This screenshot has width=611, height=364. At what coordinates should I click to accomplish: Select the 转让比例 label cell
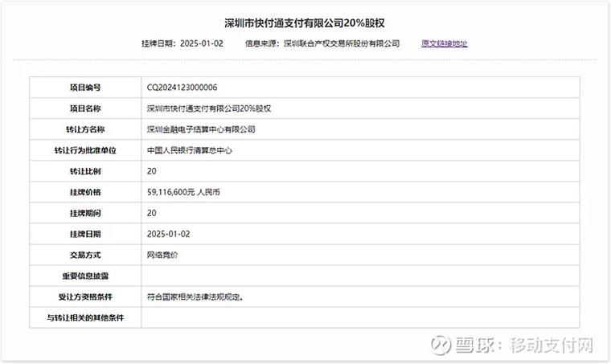(x=85, y=171)
